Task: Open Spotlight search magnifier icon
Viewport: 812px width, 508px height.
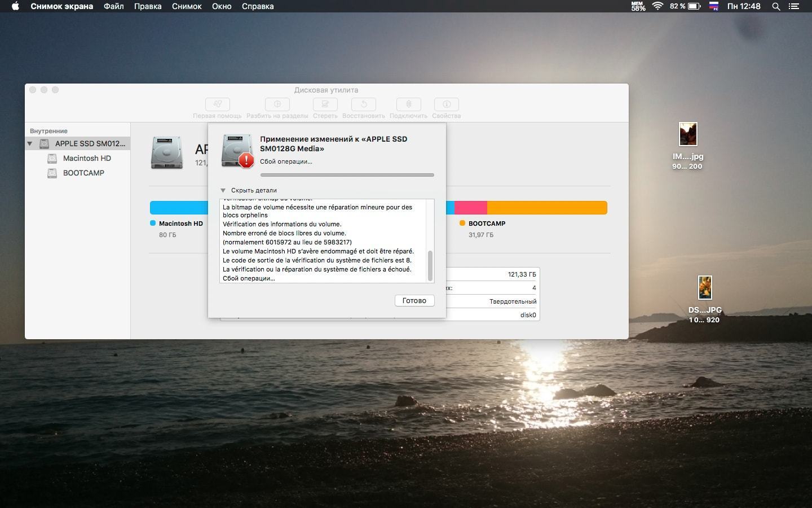Action: point(776,6)
